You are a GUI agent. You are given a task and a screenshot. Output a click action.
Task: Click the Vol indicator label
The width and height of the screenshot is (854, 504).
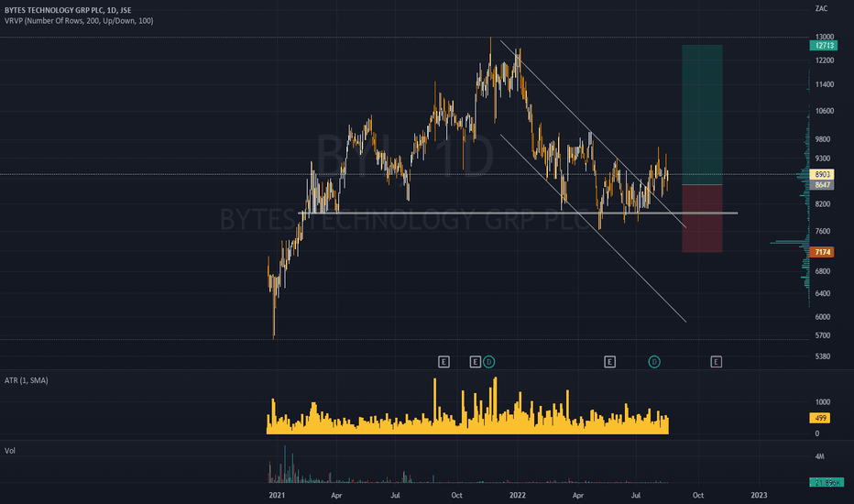click(10, 451)
